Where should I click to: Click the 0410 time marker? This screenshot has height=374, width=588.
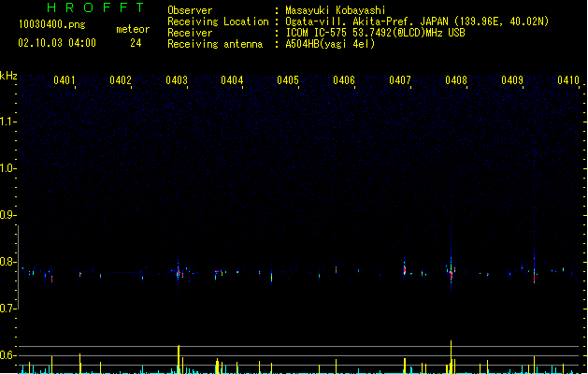568,80
